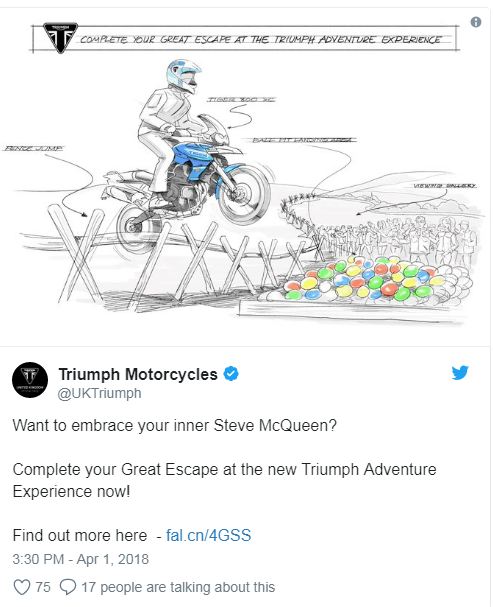The width and height of the screenshot is (493, 607).
Task: Click '17 people are talking about this'
Action: pos(178,587)
